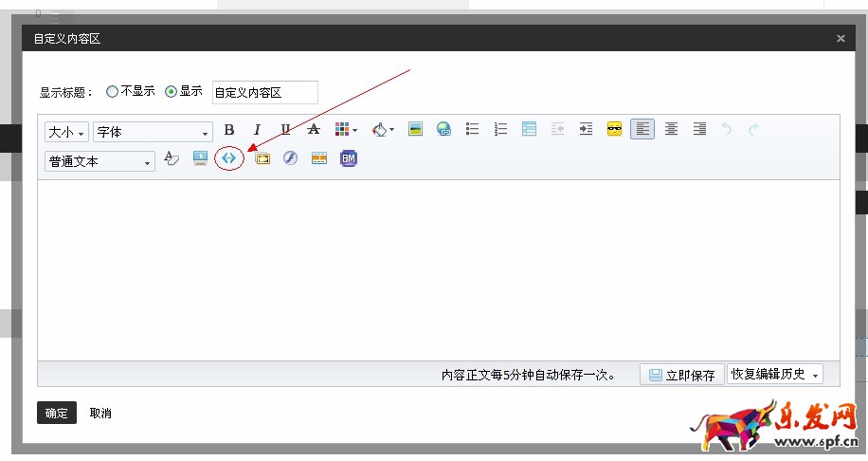Select 不显示 radio option
The height and width of the screenshot is (461, 868).
pos(112,91)
